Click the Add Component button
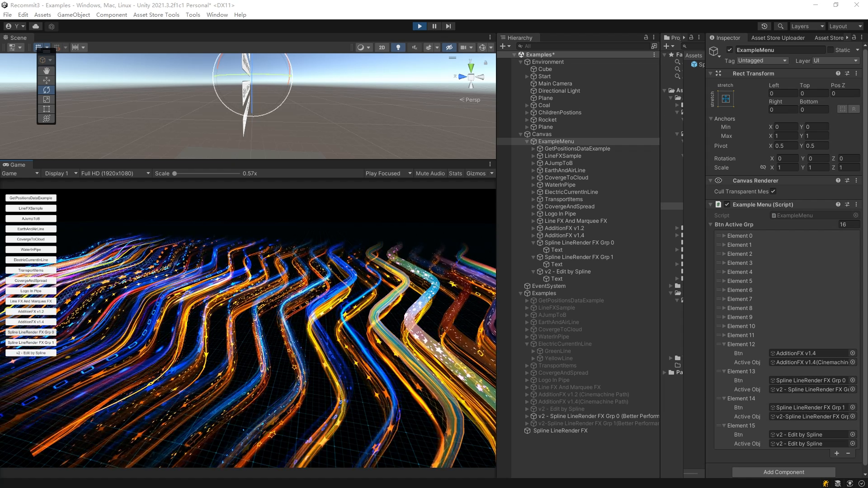This screenshot has height=488, width=868. coord(783,472)
